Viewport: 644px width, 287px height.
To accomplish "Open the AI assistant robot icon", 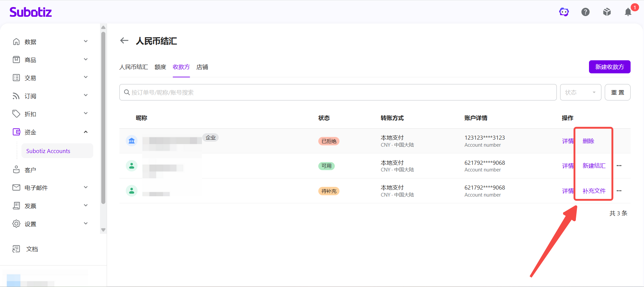I will click(564, 12).
